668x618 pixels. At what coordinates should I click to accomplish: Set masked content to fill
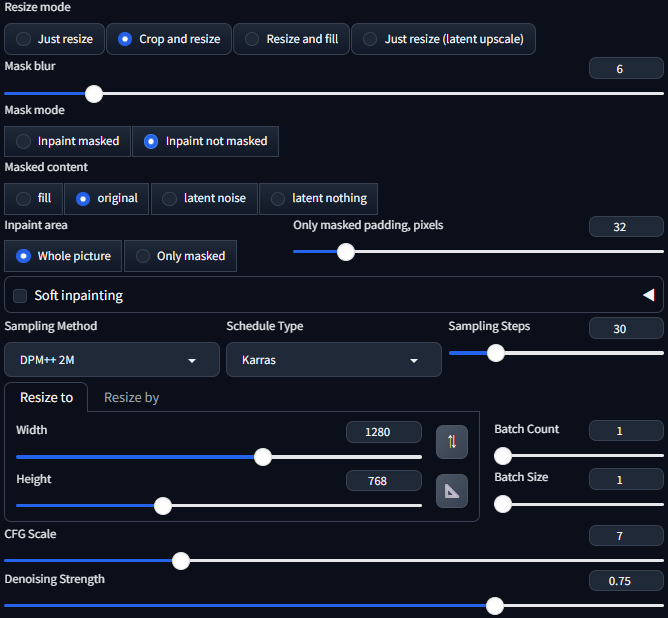[x=33, y=198]
